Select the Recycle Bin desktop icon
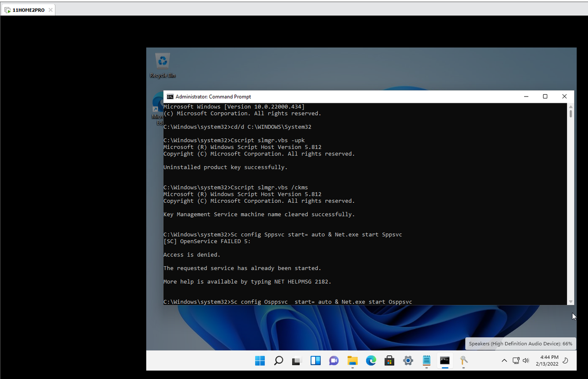 click(163, 65)
